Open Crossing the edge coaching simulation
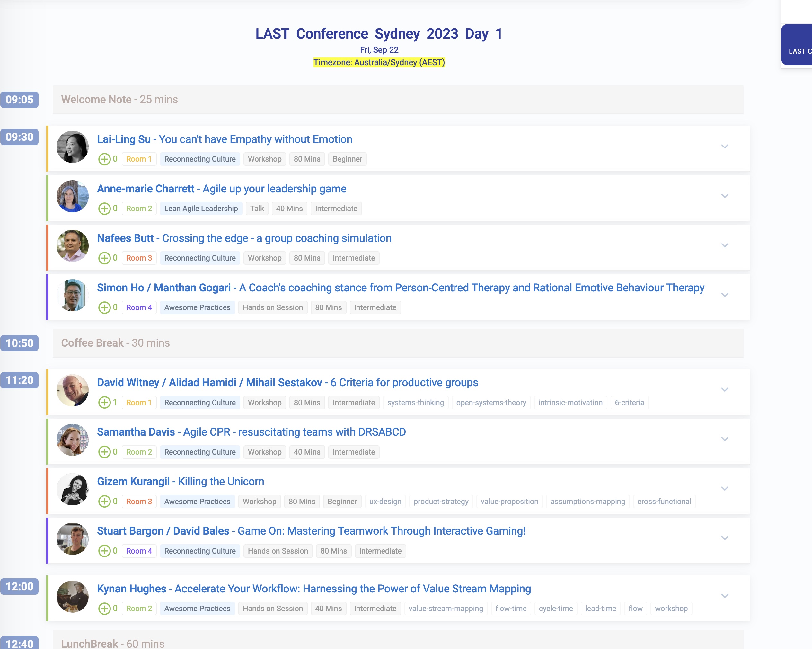 coord(277,238)
